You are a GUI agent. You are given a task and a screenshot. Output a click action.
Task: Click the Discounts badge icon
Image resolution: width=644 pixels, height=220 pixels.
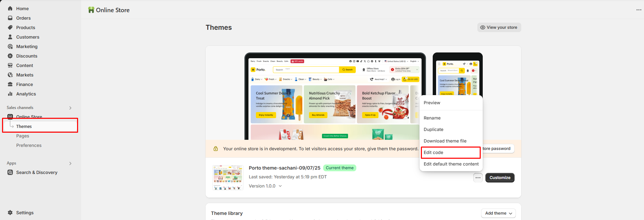(x=10, y=56)
